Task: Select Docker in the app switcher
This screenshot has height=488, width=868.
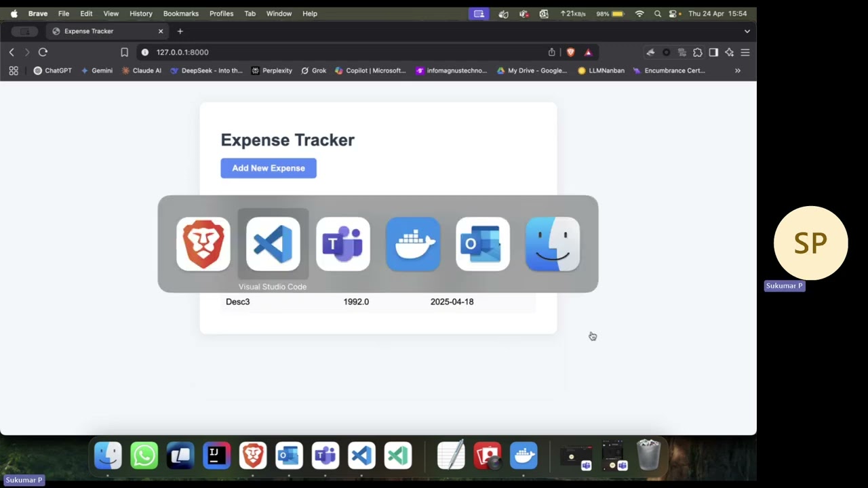Action: click(413, 244)
